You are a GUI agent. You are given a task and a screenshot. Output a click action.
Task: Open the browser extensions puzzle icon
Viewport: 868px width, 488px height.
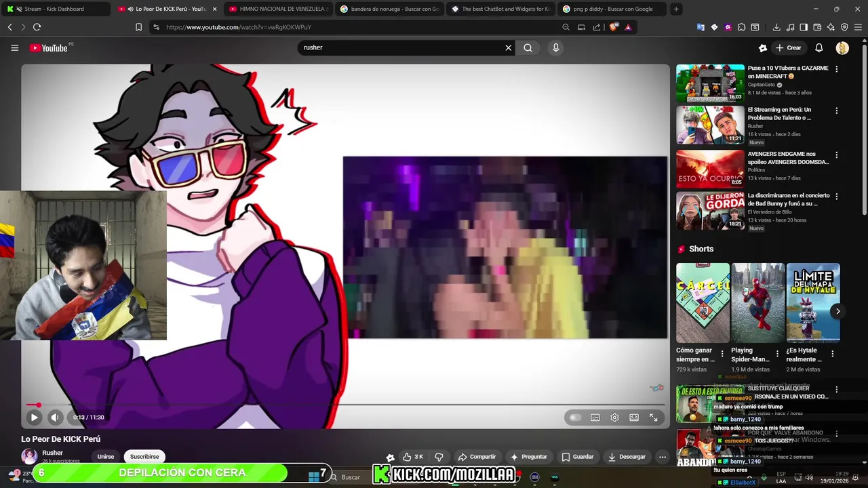coord(741,27)
